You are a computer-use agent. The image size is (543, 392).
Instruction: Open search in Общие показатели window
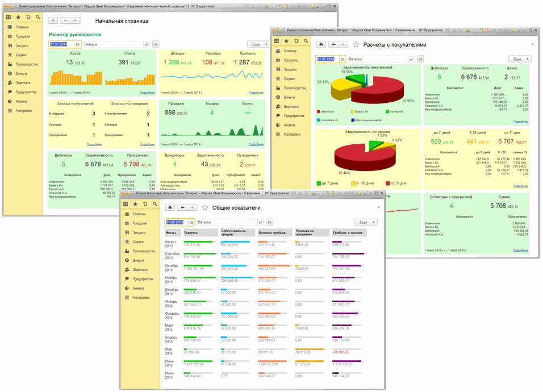[x=155, y=204]
